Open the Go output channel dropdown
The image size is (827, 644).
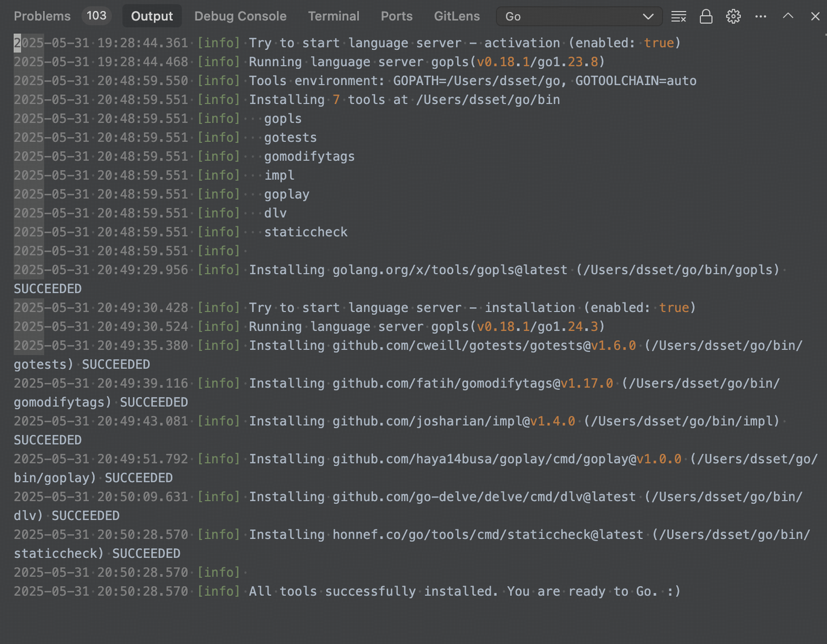click(x=579, y=17)
